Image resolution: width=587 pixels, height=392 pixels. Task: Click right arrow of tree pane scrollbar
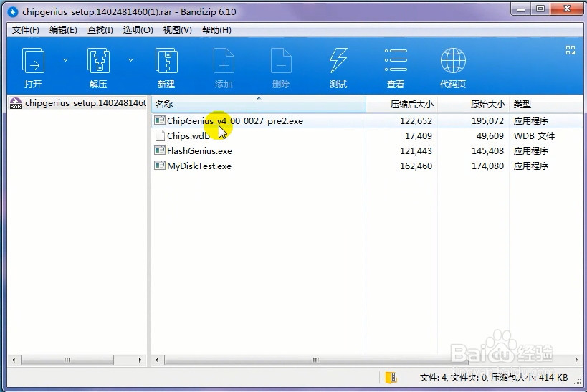[140, 360]
